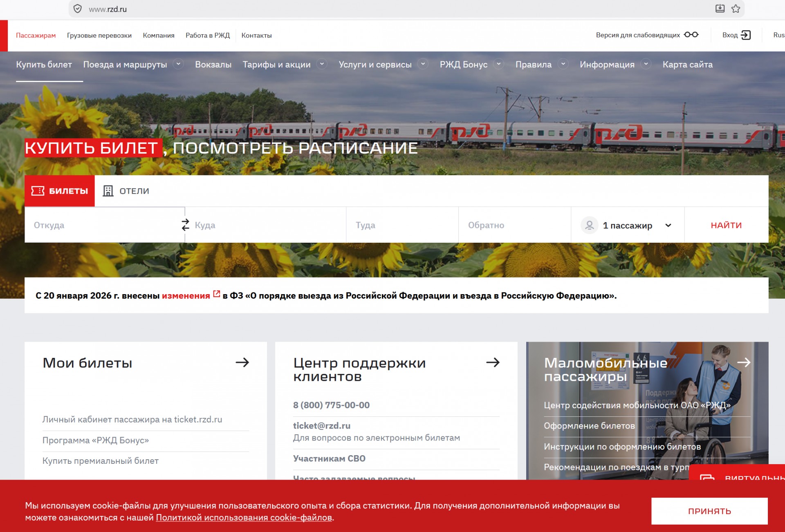Accept cookies with the Принять button

[709, 511]
